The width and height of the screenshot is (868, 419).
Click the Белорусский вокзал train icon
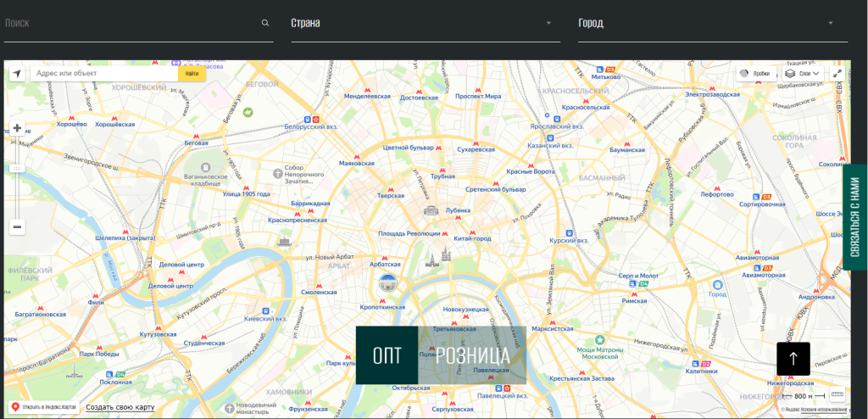click(x=307, y=119)
